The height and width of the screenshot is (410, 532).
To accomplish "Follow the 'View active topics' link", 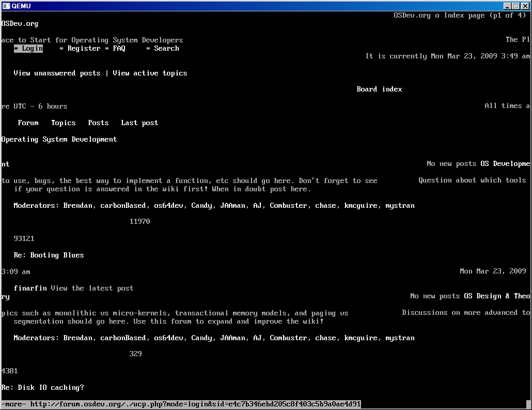I will click(150, 73).
